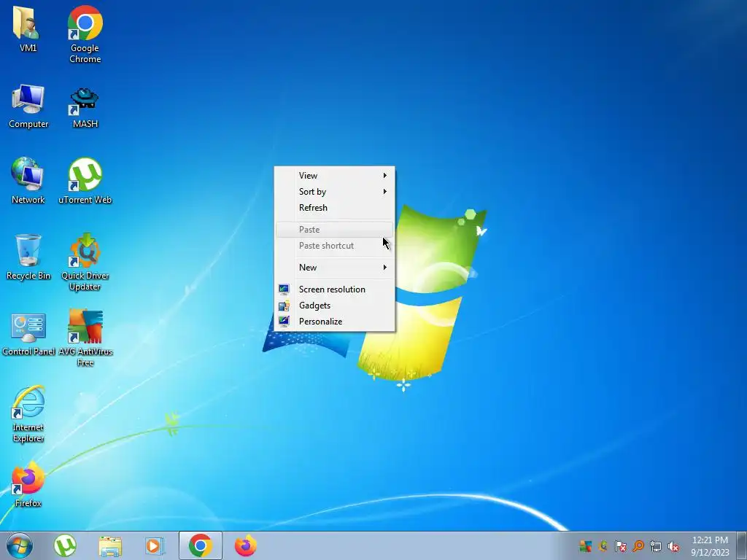
Task: Click the Quick Driver Updater tray icon
Action: point(603,546)
